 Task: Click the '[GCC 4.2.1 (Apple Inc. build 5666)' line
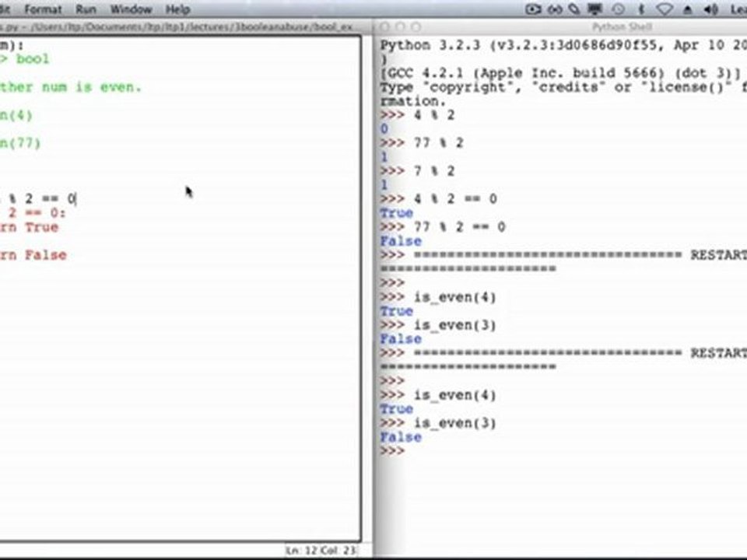560,73
